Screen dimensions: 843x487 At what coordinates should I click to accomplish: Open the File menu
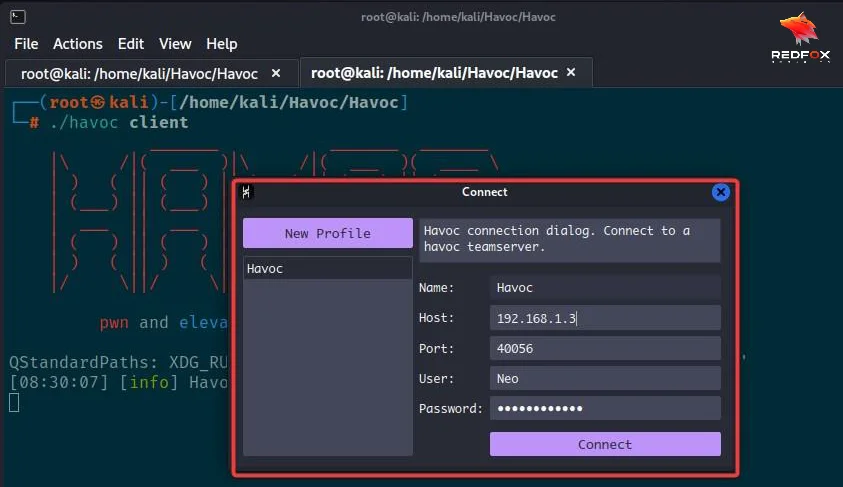[26, 44]
